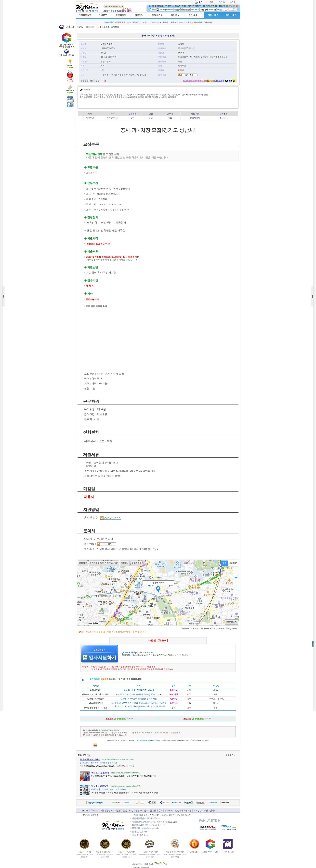Expand the right side panel arrow
Image resolution: width=316 pixels, height=868 pixels.
click(312, 296)
